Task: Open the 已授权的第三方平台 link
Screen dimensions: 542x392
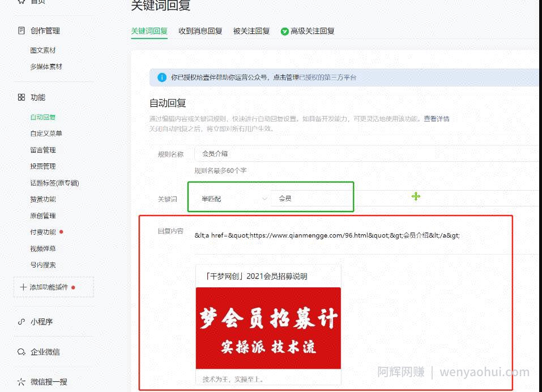Action: click(327, 77)
